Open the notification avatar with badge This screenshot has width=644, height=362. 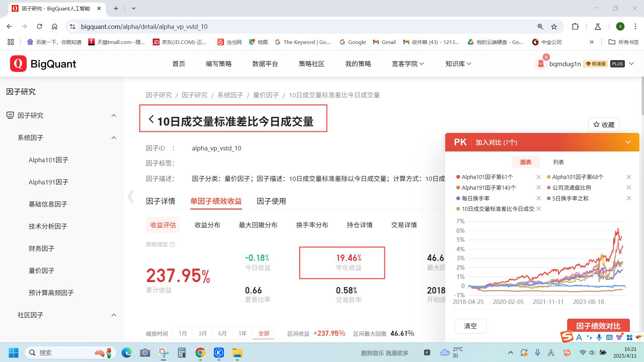tap(541, 63)
